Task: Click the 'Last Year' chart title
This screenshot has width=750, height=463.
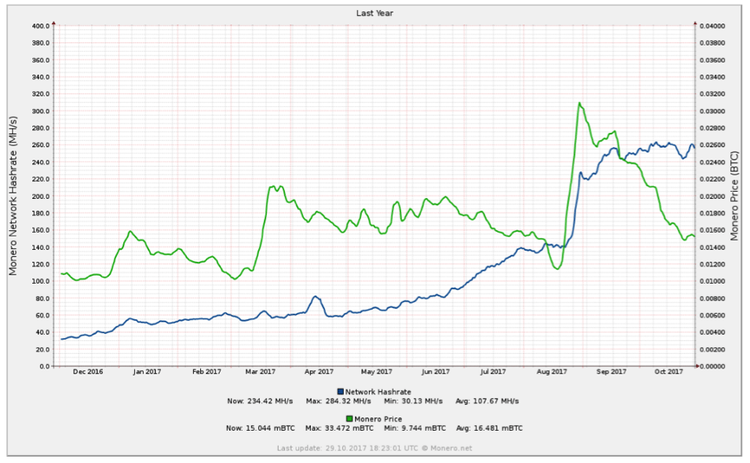Action: (375, 13)
